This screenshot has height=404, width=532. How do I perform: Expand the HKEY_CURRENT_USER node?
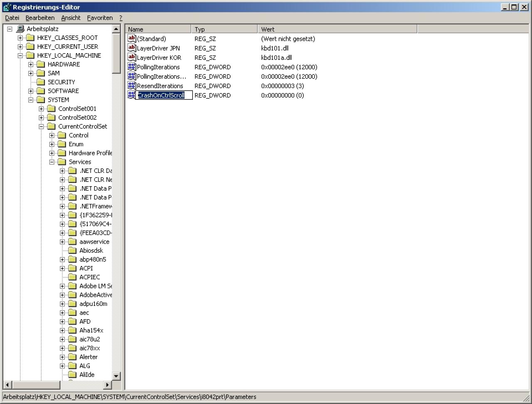pyautogui.click(x=20, y=47)
